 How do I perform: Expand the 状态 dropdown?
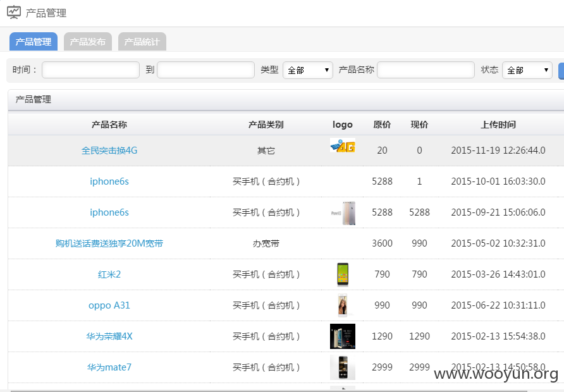527,70
